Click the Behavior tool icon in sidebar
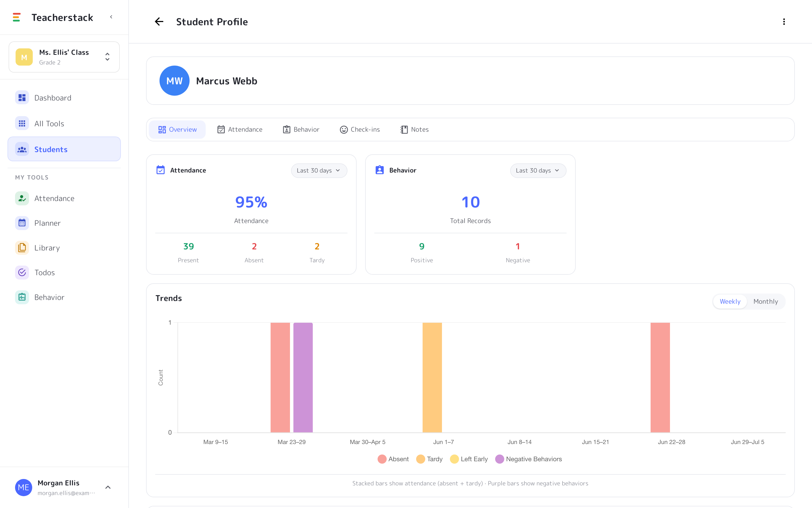 point(22,297)
